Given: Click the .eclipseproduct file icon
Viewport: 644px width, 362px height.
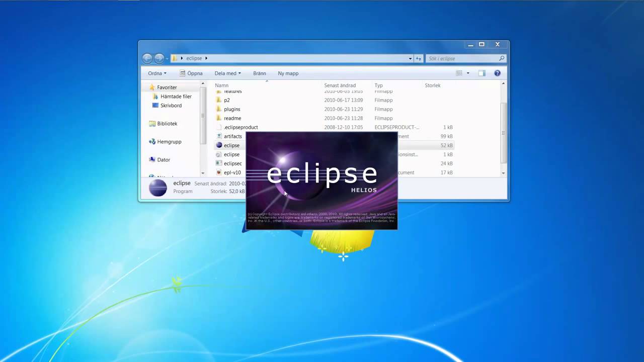Looking at the screenshot, I should 219,127.
